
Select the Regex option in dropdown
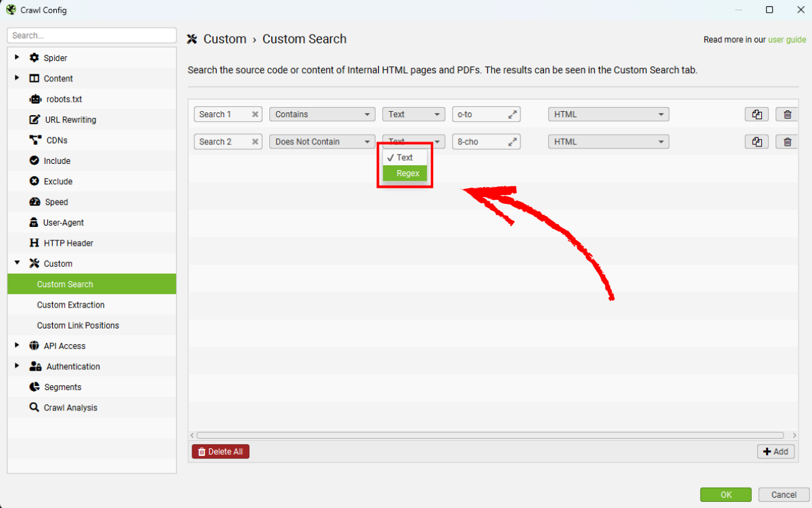pyautogui.click(x=407, y=173)
